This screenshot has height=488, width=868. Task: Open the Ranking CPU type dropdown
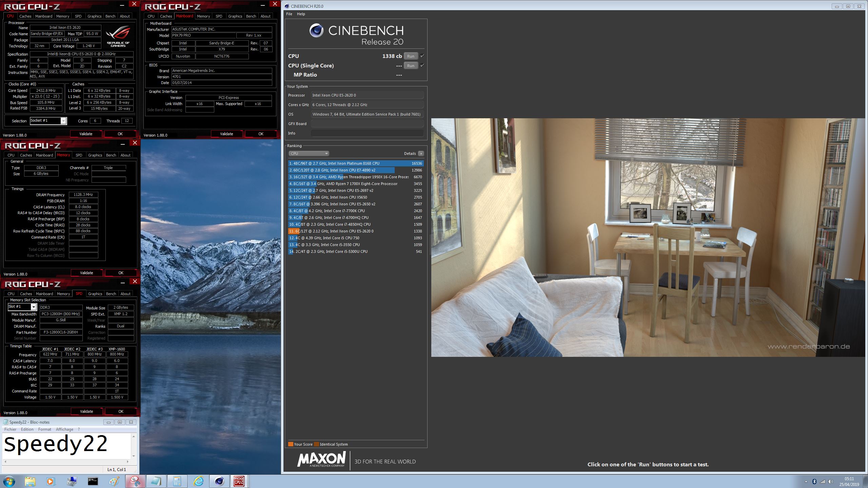(309, 154)
